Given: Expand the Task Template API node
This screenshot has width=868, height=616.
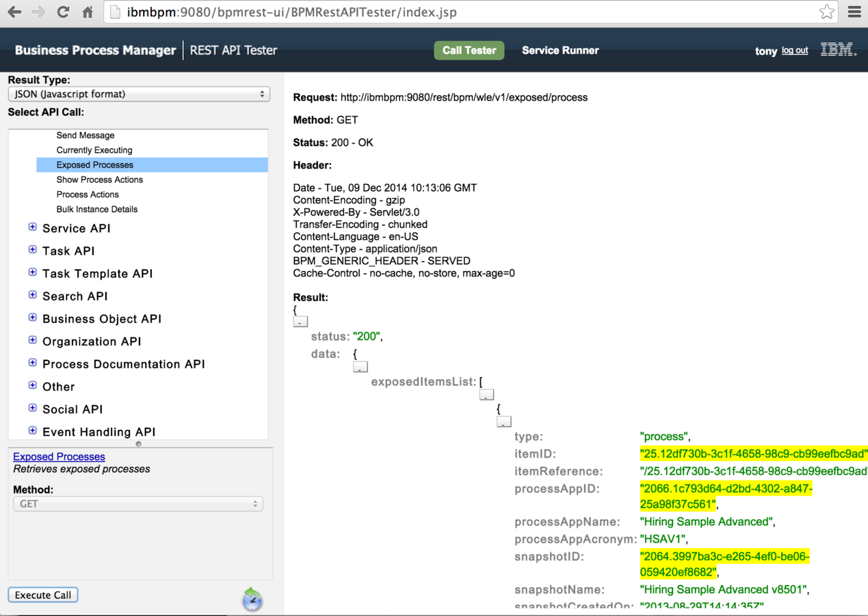Looking at the screenshot, I should click(x=32, y=272).
